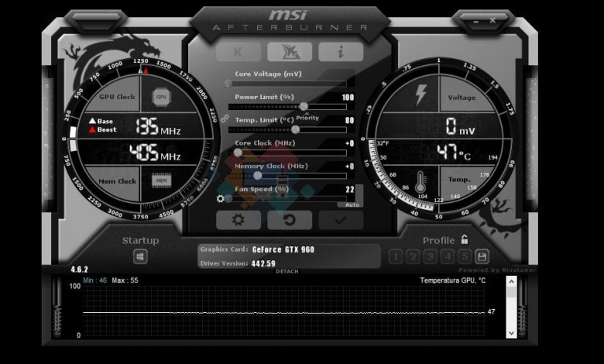
Task: Click the Power Limit slider handle
Action: coord(304,106)
